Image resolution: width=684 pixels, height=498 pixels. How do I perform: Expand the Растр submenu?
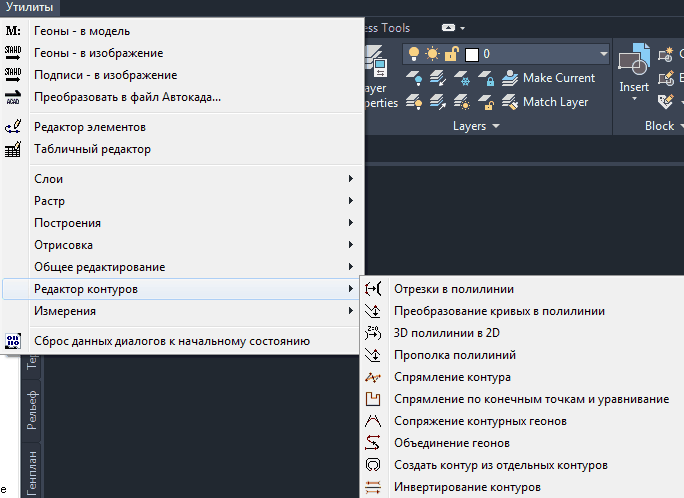click(x=182, y=201)
